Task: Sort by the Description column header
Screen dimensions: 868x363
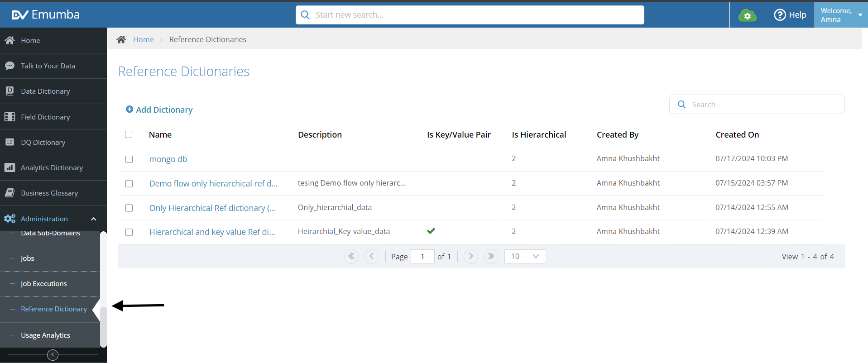Action: (x=320, y=134)
